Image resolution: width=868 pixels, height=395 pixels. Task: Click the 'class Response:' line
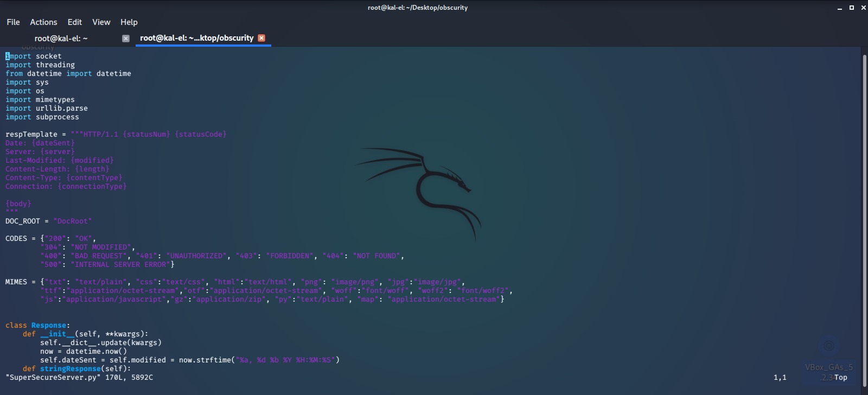[38, 326]
